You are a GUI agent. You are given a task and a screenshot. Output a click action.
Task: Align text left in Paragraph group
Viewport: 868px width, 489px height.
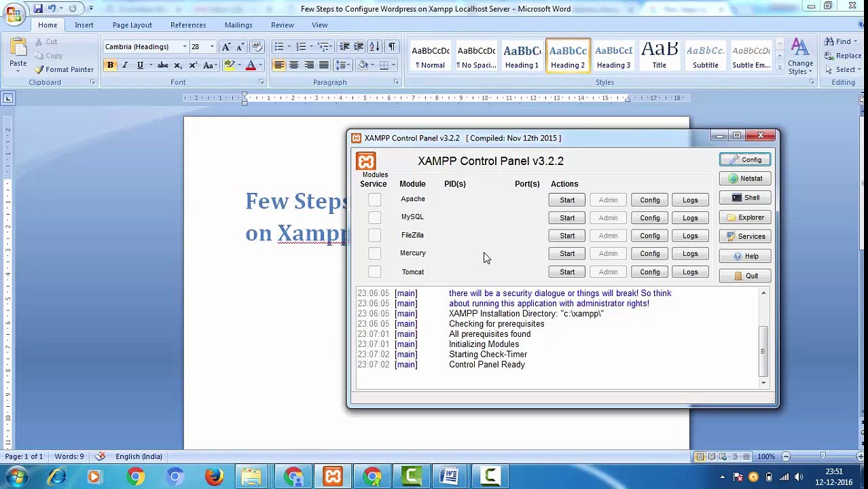pos(279,65)
